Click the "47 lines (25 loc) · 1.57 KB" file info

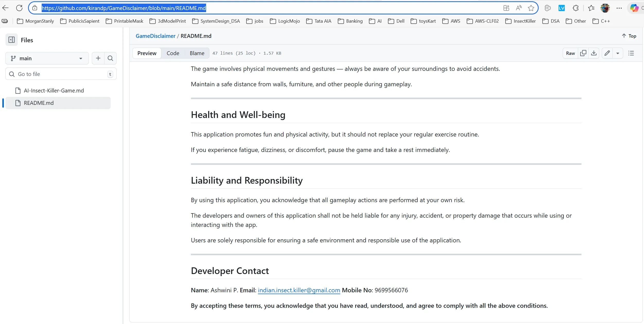click(x=247, y=53)
